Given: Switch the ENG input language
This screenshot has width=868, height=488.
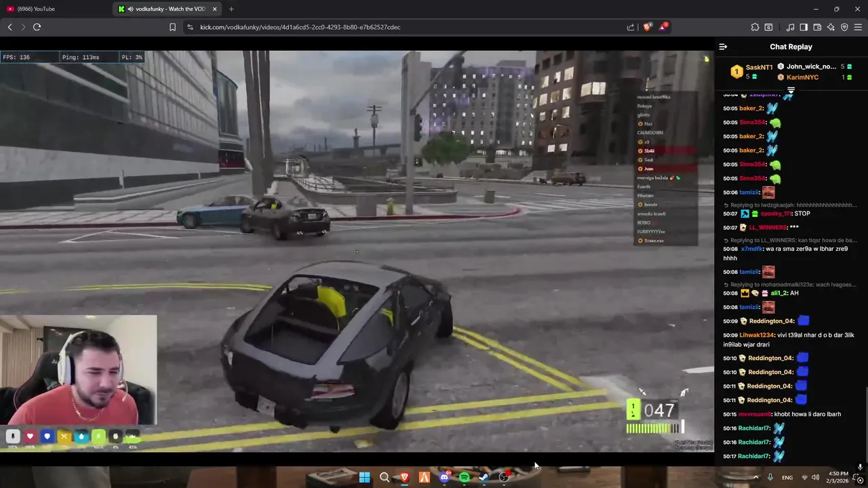Looking at the screenshot, I should 787,477.
